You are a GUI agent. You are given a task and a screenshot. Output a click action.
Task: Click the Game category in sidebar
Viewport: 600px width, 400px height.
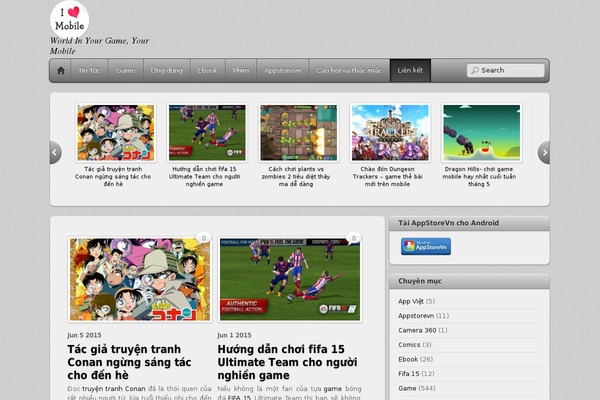pyautogui.click(x=407, y=389)
